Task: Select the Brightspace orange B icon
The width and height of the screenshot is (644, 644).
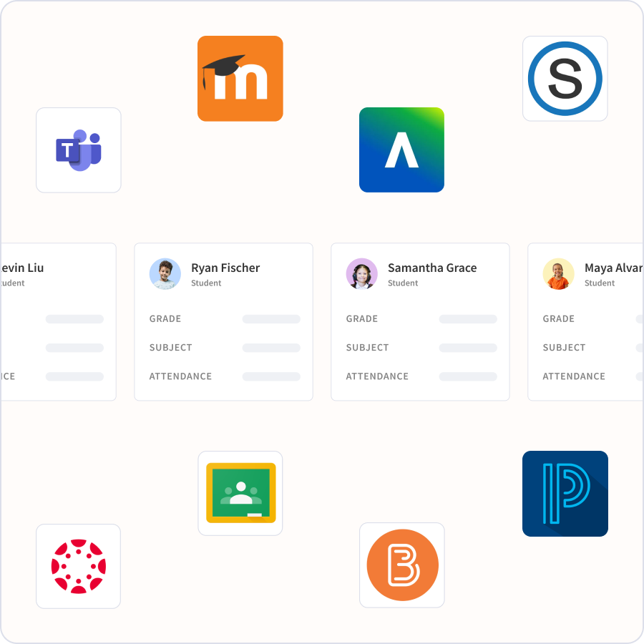Action: (x=402, y=565)
